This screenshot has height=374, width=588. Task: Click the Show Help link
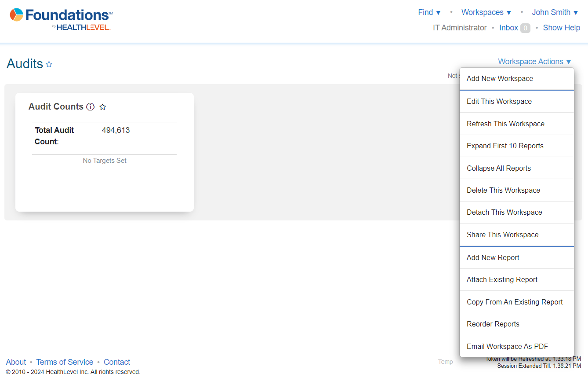coord(561,28)
